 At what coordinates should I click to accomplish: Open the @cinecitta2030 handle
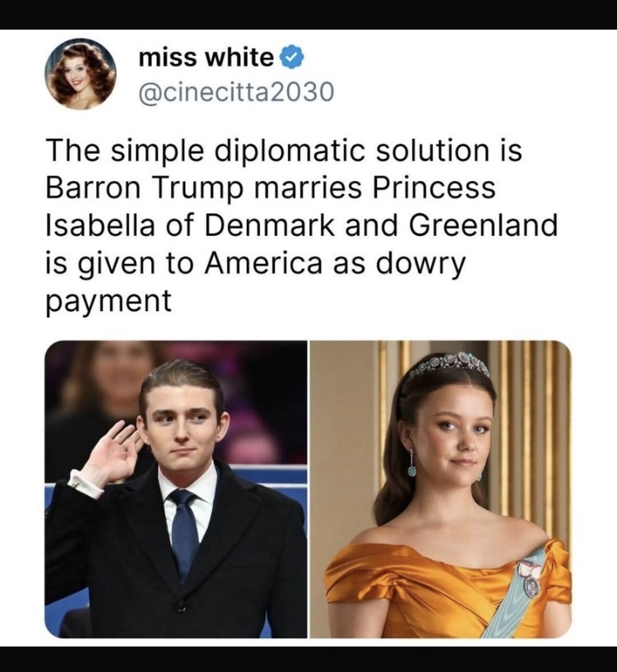coord(236,92)
